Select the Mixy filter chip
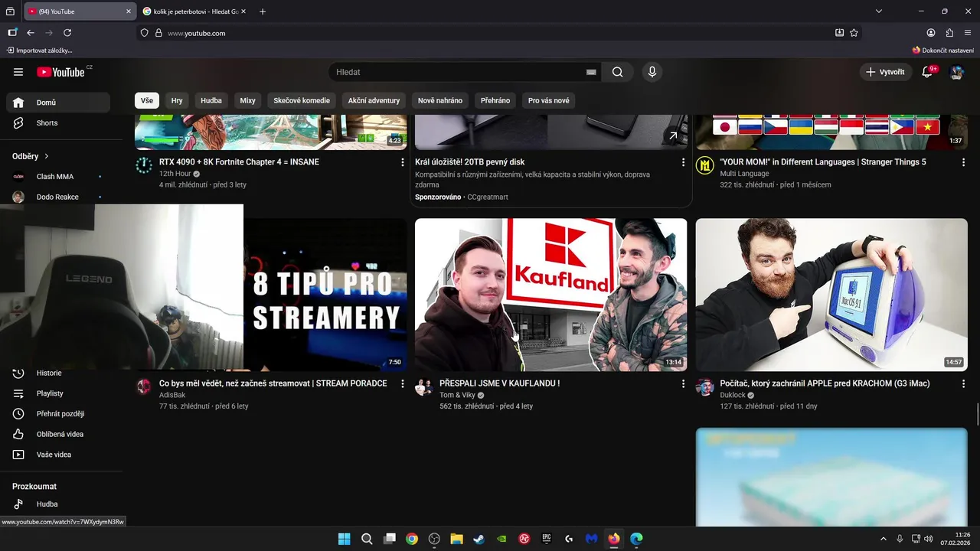This screenshot has width=980, height=551. point(247,100)
